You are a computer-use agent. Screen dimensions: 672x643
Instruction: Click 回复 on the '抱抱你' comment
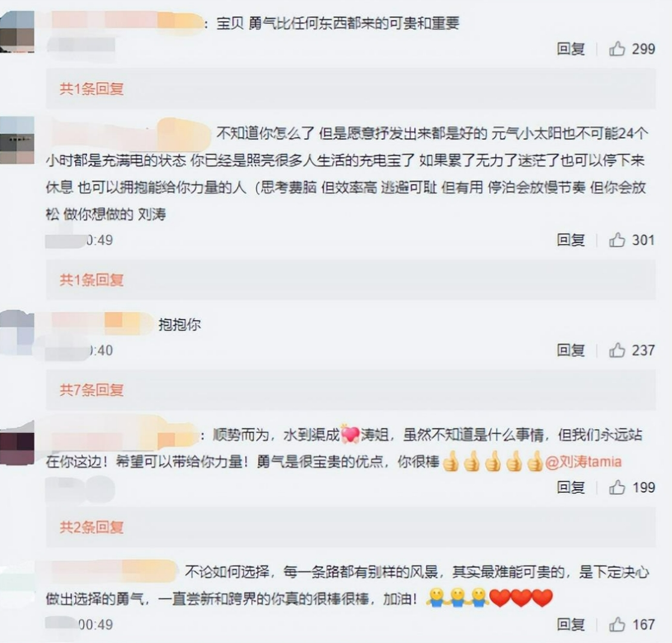click(571, 350)
